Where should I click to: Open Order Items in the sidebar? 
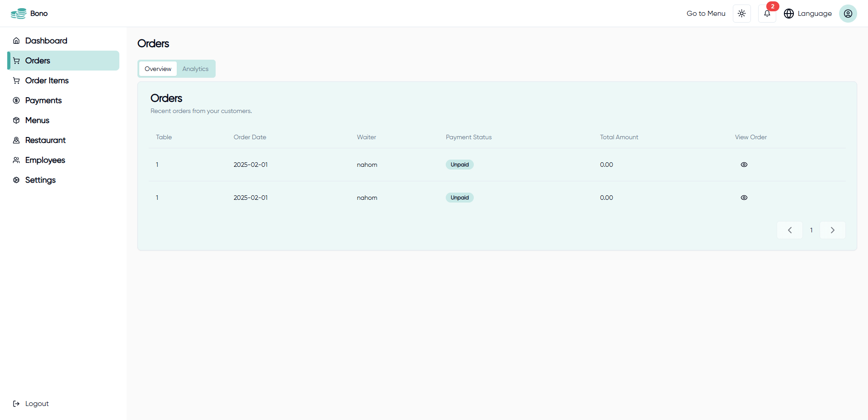[x=47, y=80]
